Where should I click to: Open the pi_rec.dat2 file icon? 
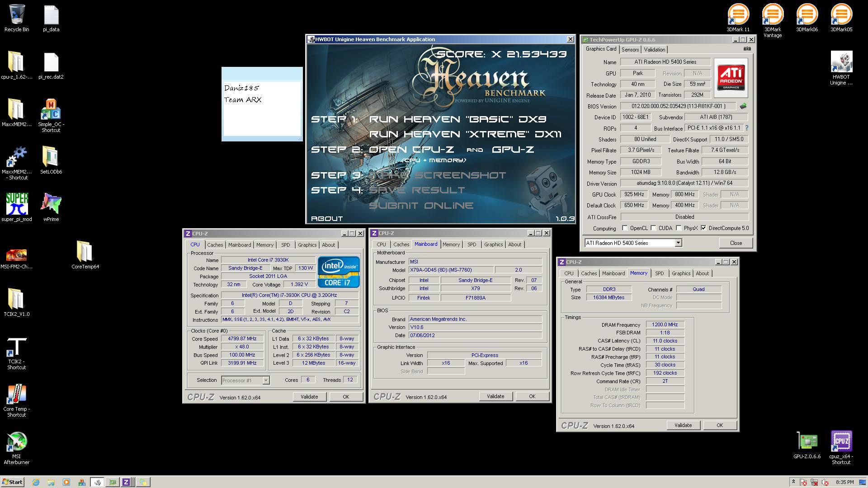[x=51, y=66]
